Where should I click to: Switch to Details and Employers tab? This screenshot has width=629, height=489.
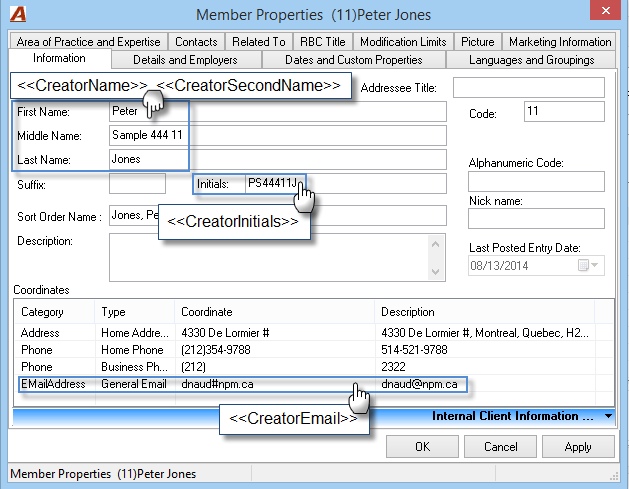pos(185,60)
